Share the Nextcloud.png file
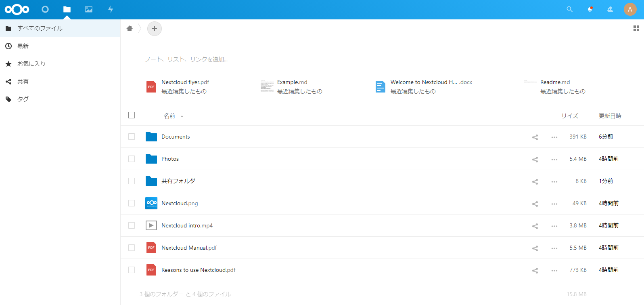Screen dimensions: 644x305 click(x=535, y=204)
